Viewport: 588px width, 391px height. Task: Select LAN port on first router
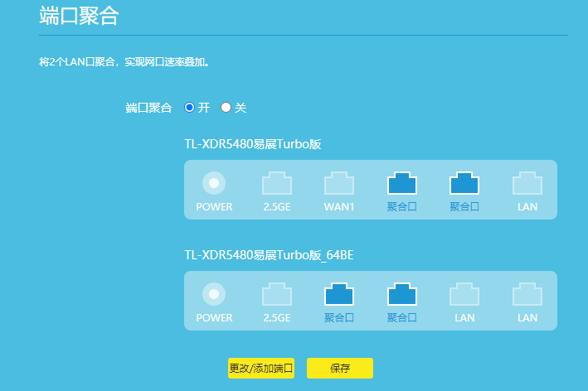click(527, 183)
